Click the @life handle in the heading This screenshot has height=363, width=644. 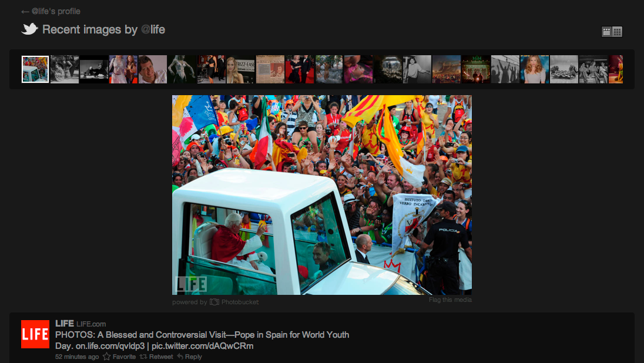tap(153, 29)
